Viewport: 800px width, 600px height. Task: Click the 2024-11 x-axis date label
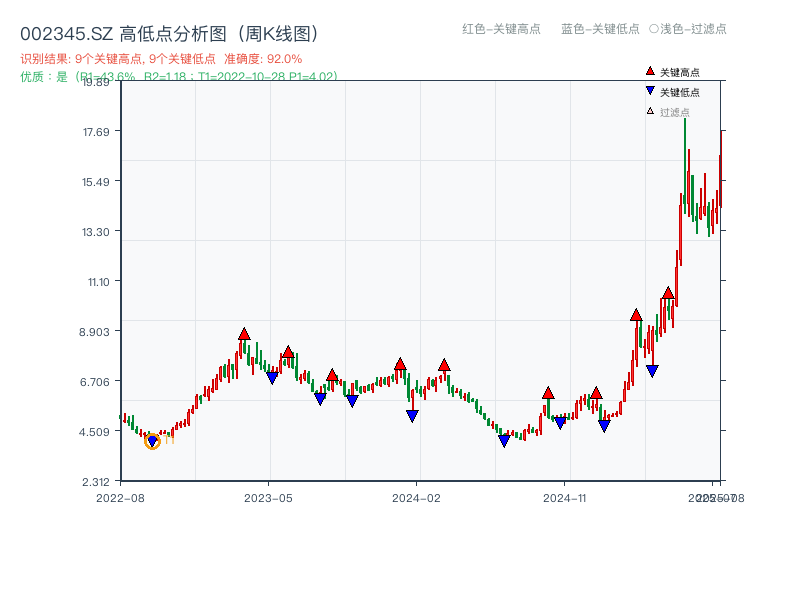565,498
